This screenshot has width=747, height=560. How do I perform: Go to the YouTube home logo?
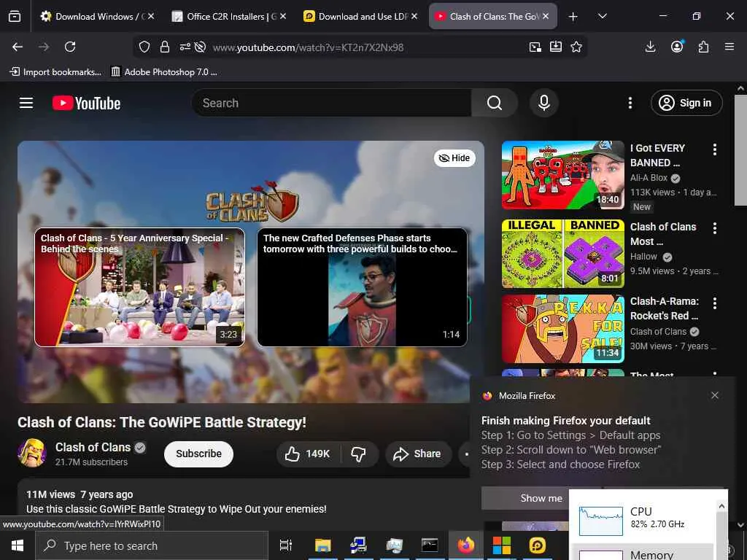[86, 103]
